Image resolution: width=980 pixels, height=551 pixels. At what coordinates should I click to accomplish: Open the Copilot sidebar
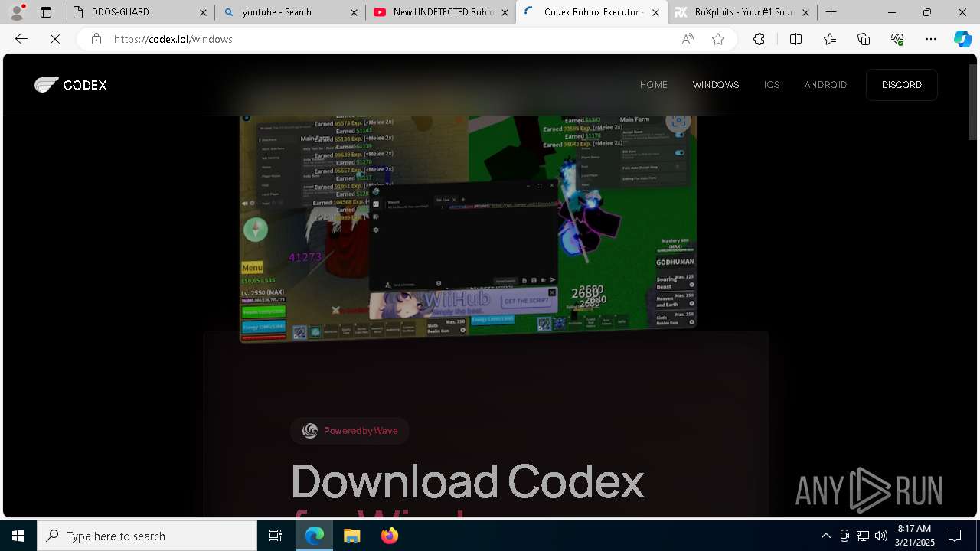pyautogui.click(x=963, y=39)
